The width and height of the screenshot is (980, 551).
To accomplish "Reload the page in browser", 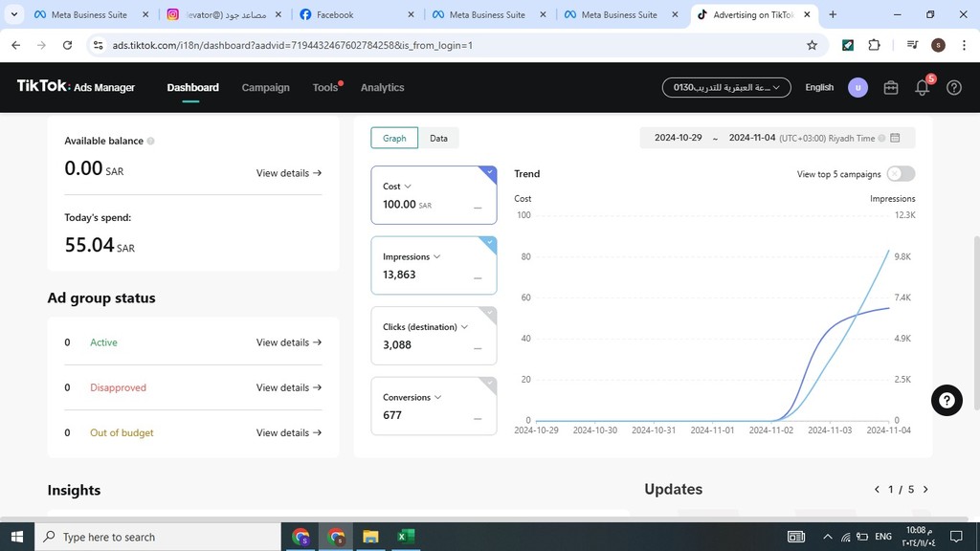I will click(x=68, y=45).
